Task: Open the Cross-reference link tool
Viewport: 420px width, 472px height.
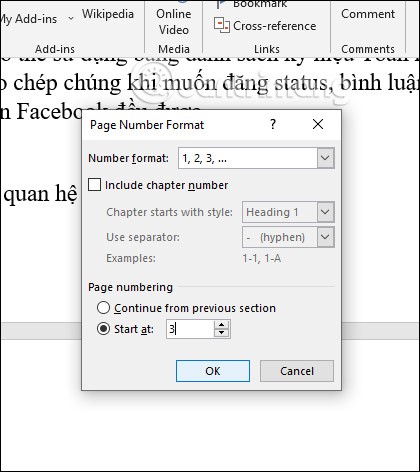Action: click(x=265, y=26)
